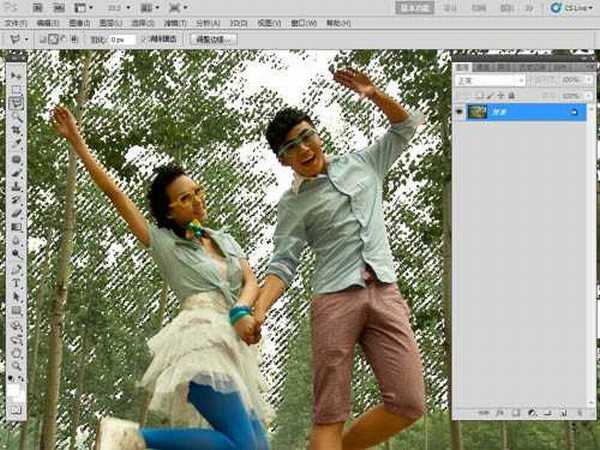Image resolution: width=600 pixels, height=450 pixels.
Task: Select the Move tool in toolbox
Action: 17,74
